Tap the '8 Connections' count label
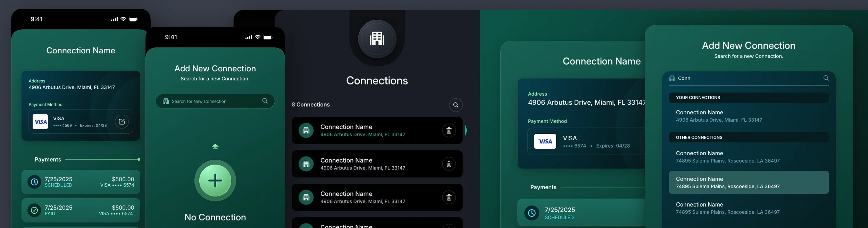Screen dimensions: 868x228 pyautogui.click(x=311, y=105)
